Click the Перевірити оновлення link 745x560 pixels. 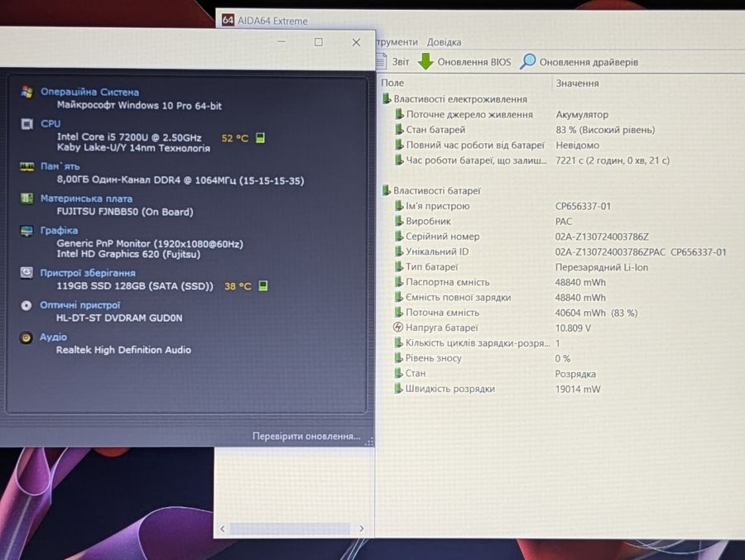click(x=306, y=436)
